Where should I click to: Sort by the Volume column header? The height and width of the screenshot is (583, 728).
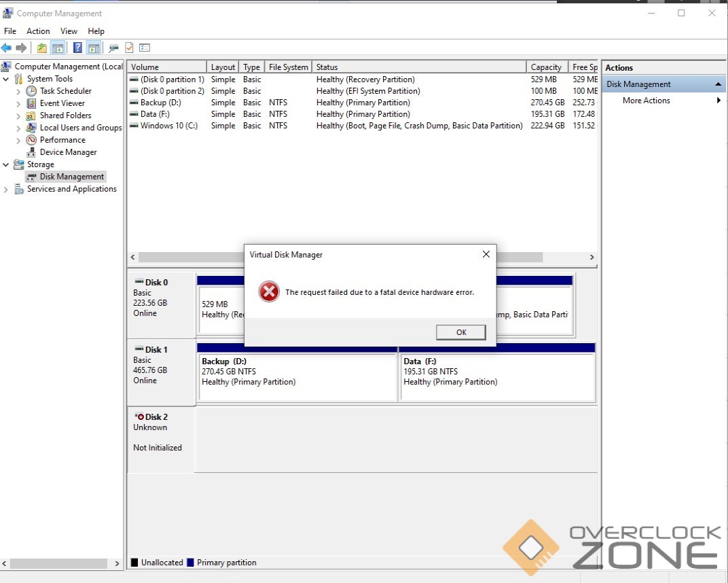point(167,67)
